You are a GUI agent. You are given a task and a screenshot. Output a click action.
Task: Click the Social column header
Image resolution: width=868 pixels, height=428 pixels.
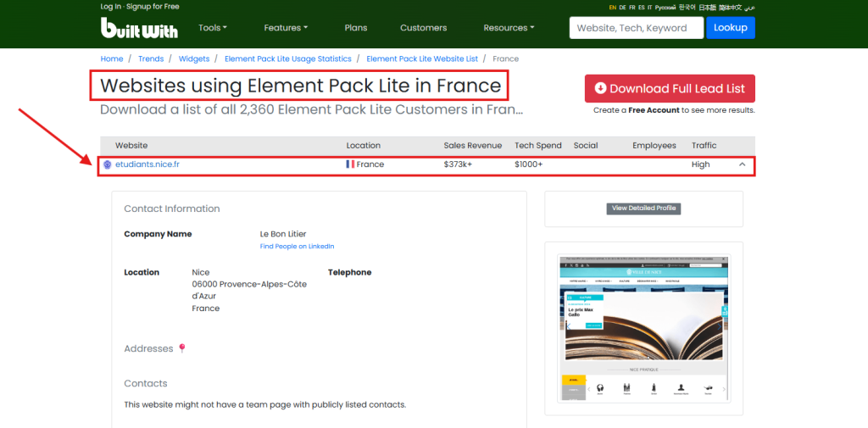point(586,146)
